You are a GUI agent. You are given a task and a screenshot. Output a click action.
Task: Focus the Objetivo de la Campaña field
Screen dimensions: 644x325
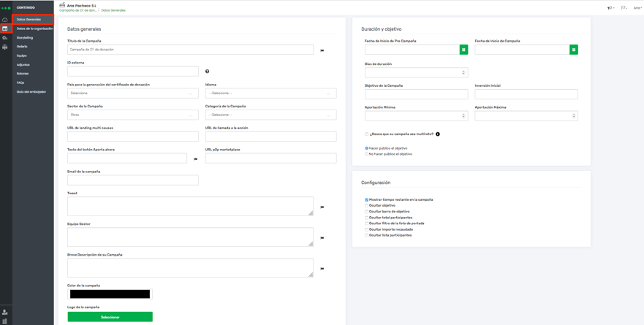tap(416, 94)
